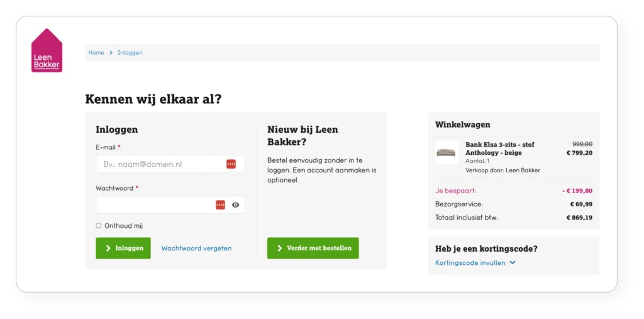Click the green Inloggen button

123,248
